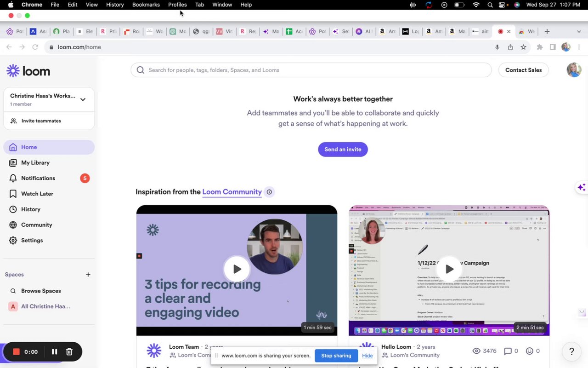Open the History menu in menu bar
The image size is (588, 368).
pos(115,5)
